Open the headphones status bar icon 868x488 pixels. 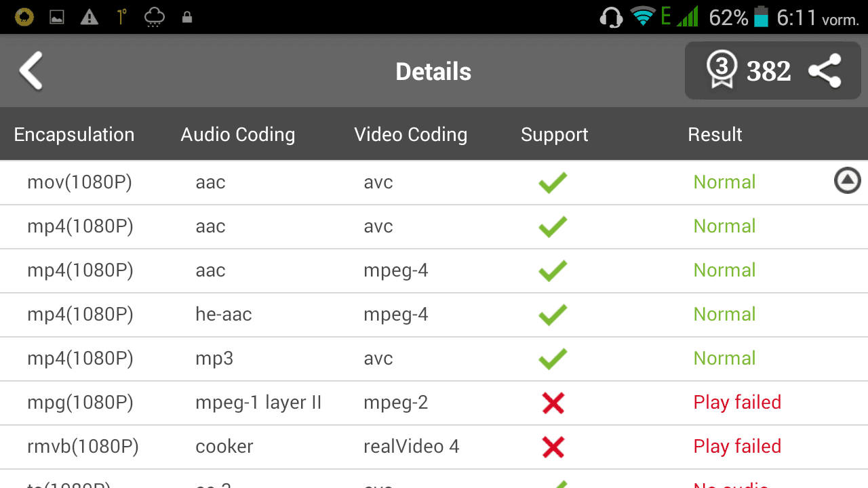611,17
